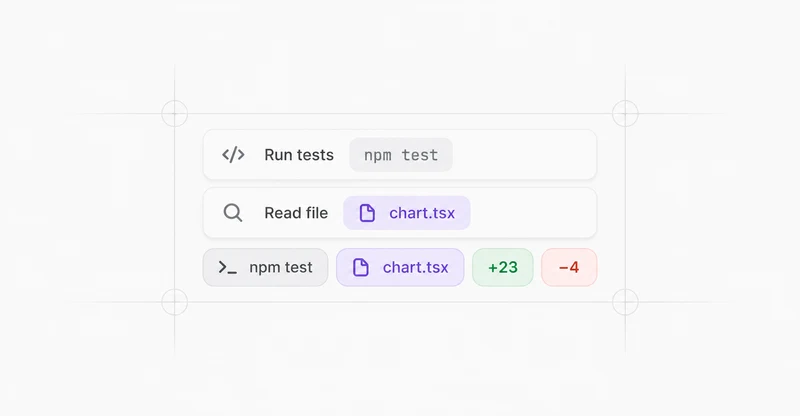Click the code brackets icon beside Run tests

(x=233, y=155)
